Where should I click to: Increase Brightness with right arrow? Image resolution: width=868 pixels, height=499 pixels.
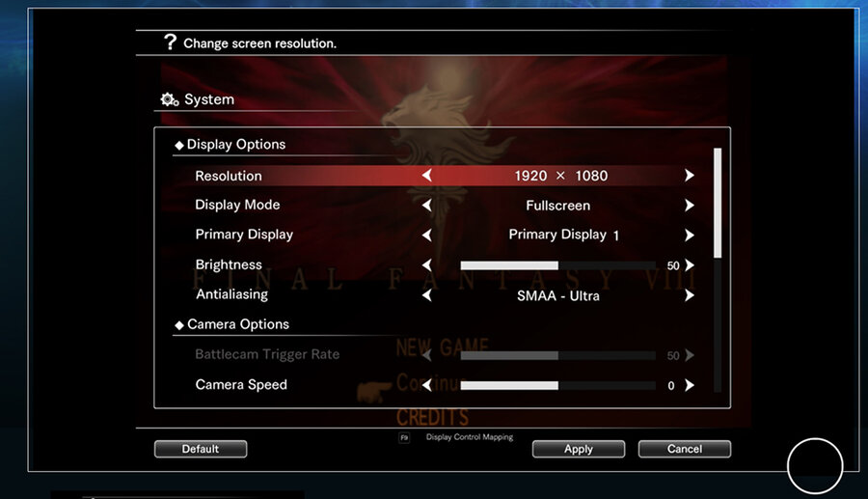pyautogui.click(x=690, y=265)
